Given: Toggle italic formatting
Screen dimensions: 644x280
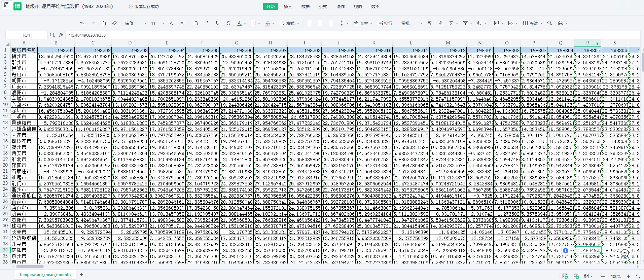Looking at the screenshot, I should [x=207, y=23].
